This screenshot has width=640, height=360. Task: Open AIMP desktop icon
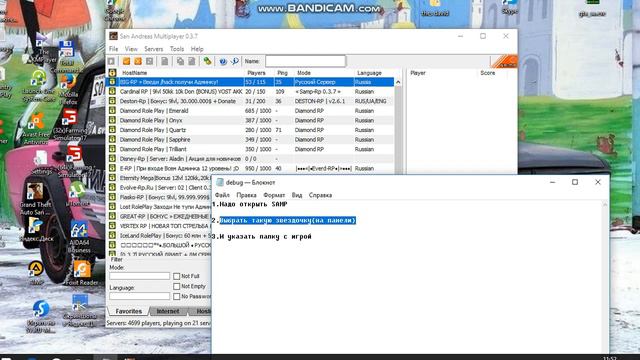click(36, 273)
